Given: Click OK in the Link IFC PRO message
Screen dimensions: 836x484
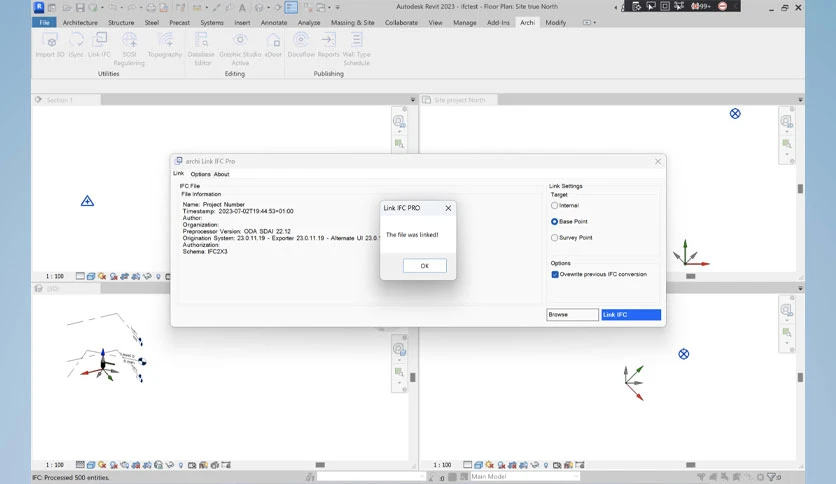Looking at the screenshot, I should (x=424, y=265).
